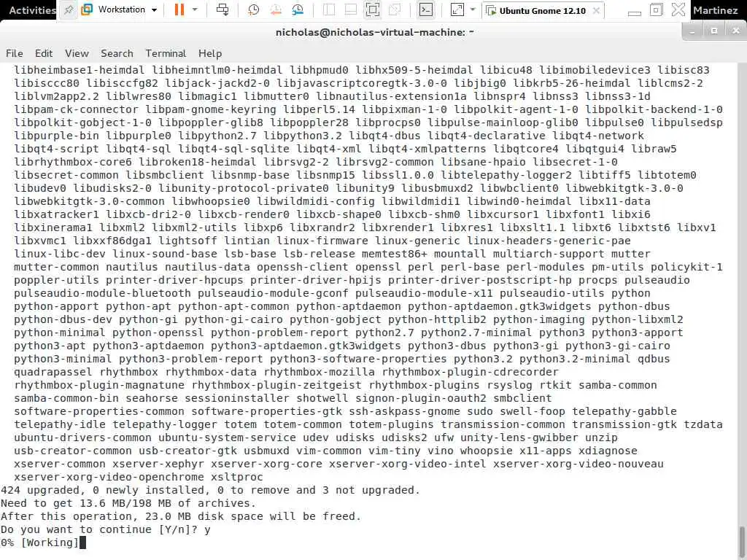
Task: Click the 'linux-headers-generic-pae' package name
Action: coord(549,241)
